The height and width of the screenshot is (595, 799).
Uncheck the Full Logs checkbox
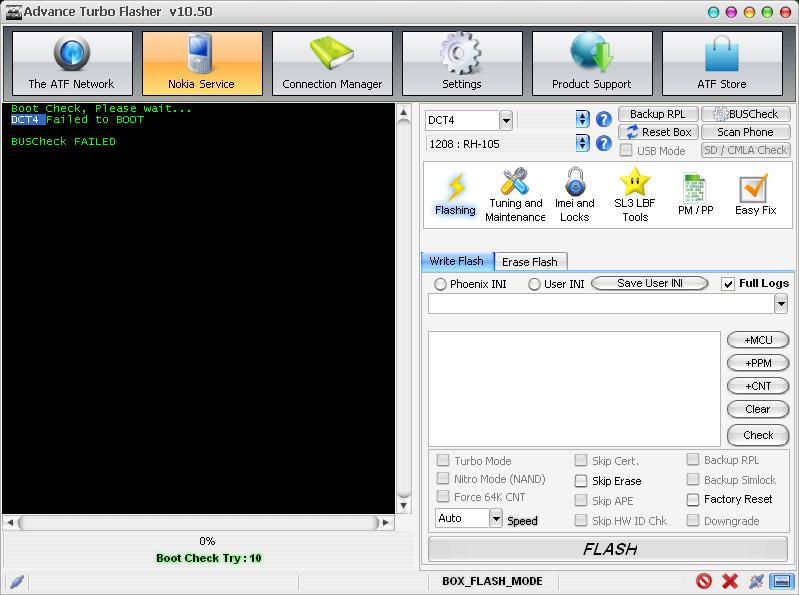pyautogui.click(x=729, y=284)
